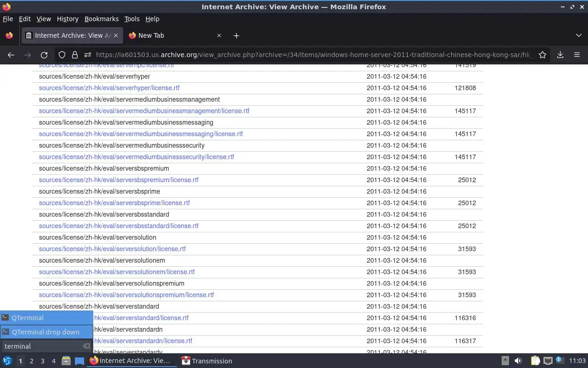Open serversbsprime/license.rtf link
588x368 pixels.
114,203
